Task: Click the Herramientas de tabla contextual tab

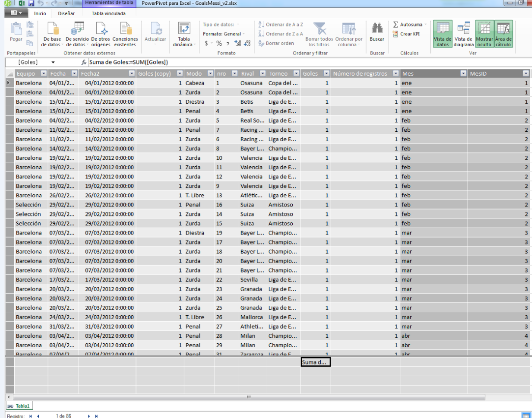Action: point(109,3)
